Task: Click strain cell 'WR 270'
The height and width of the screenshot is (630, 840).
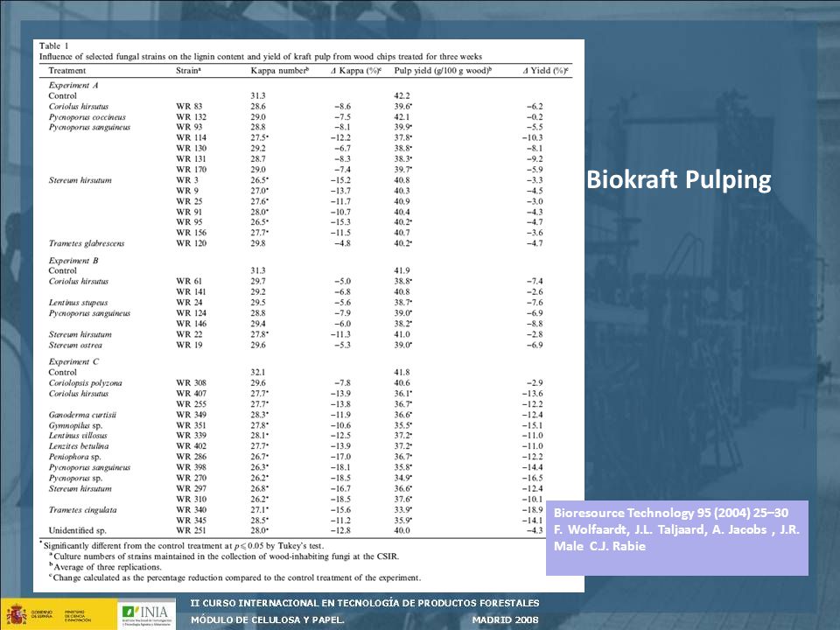Action: (x=192, y=478)
